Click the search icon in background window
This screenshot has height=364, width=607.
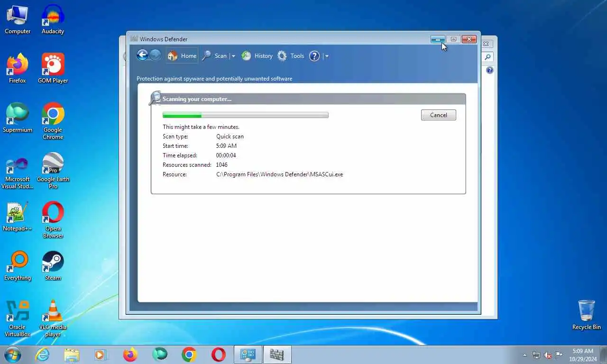pos(487,57)
